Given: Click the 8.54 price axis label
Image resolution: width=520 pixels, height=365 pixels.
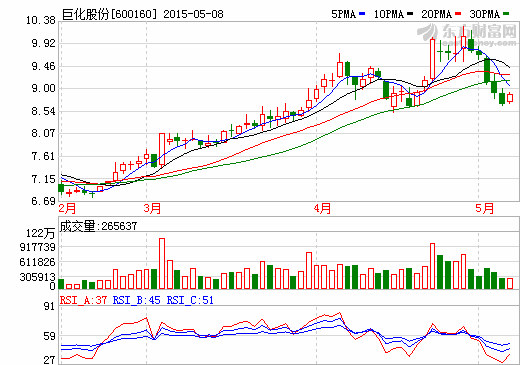Looking at the screenshot, I should pyautogui.click(x=44, y=111).
